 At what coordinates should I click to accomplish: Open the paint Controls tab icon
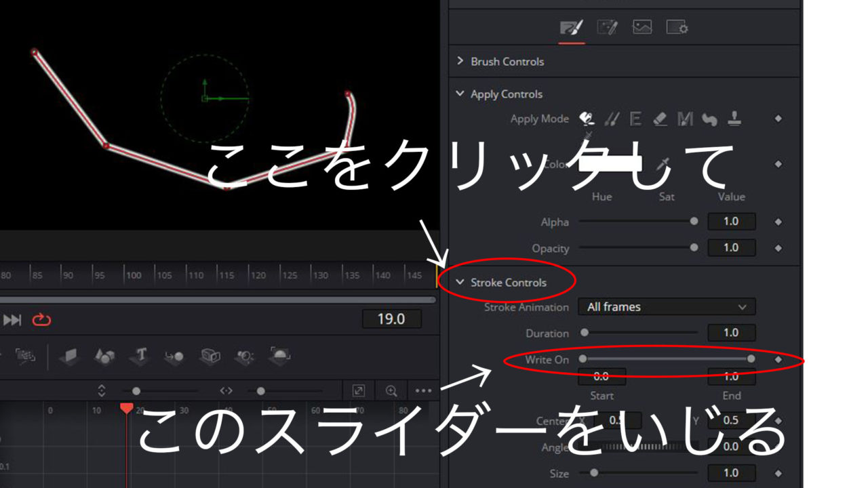coord(572,28)
